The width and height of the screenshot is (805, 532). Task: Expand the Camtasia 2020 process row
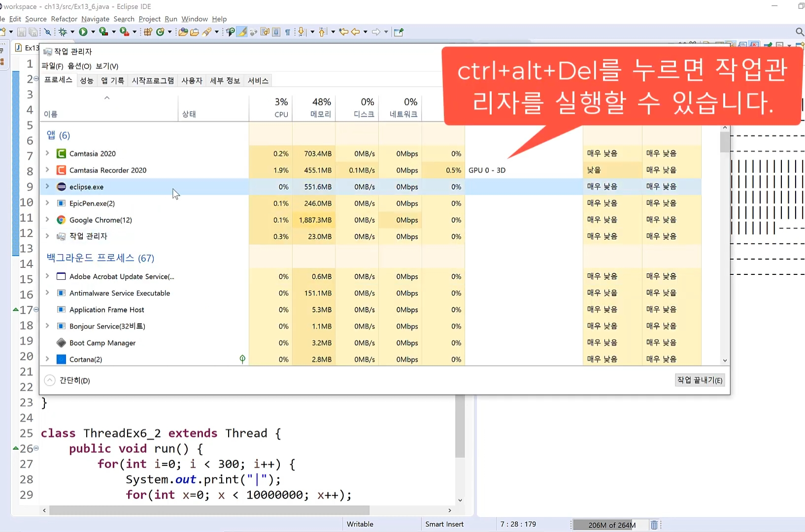pos(47,153)
